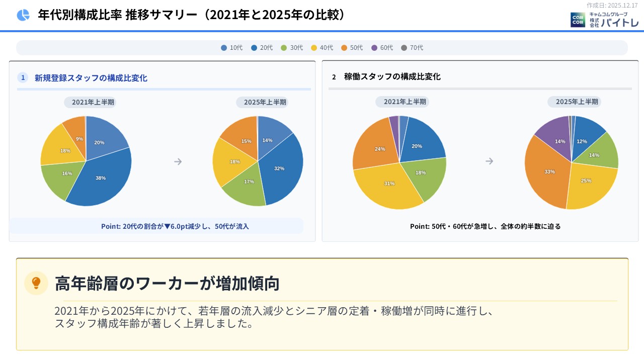The width and height of the screenshot is (644, 362).
Task: Click the 60代 purple legend dot
Action: [x=374, y=48]
